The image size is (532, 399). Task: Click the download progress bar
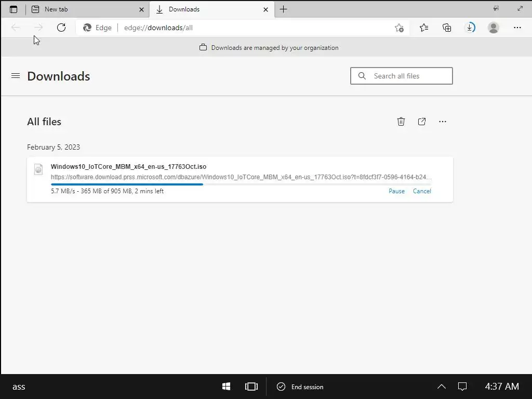click(x=241, y=184)
